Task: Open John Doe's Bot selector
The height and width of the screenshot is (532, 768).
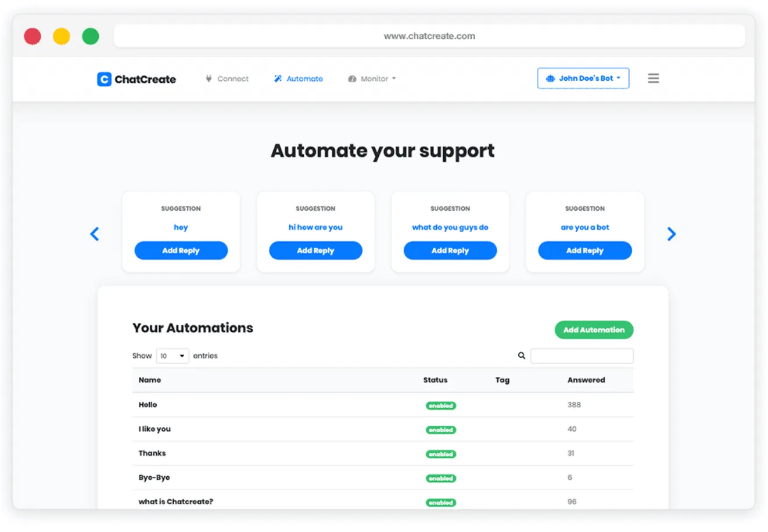Action: point(583,78)
